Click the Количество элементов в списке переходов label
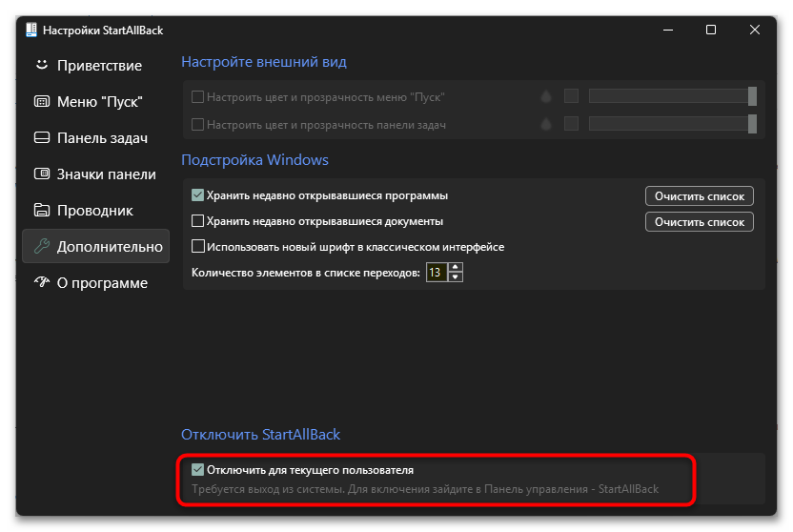 pos(306,273)
